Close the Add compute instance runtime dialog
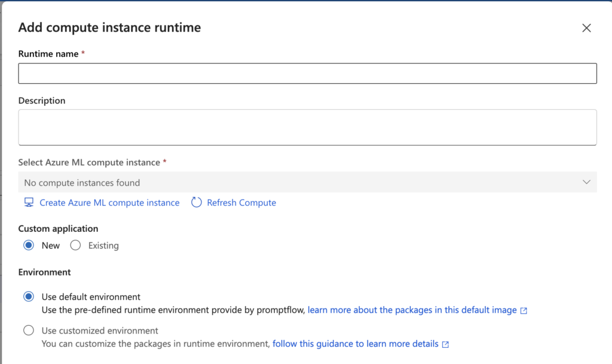This screenshot has width=612, height=364. coord(586,28)
